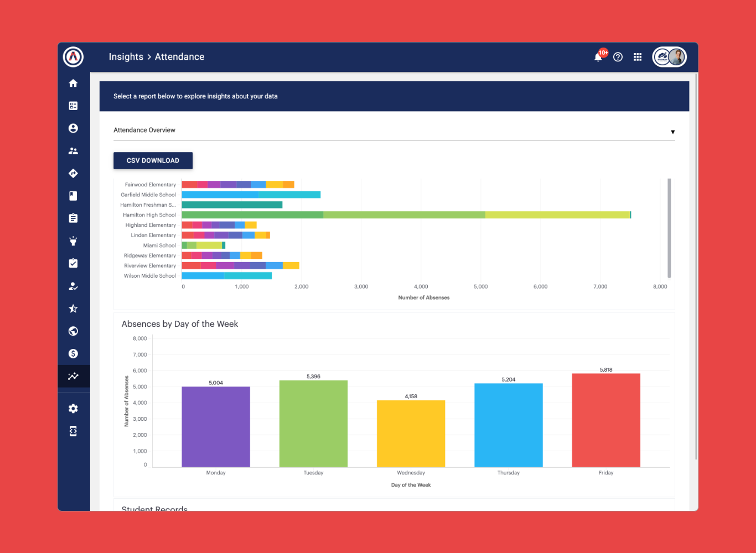Click the star icon in sidebar
The height and width of the screenshot is (553, 756).
[x=73, y=309]
